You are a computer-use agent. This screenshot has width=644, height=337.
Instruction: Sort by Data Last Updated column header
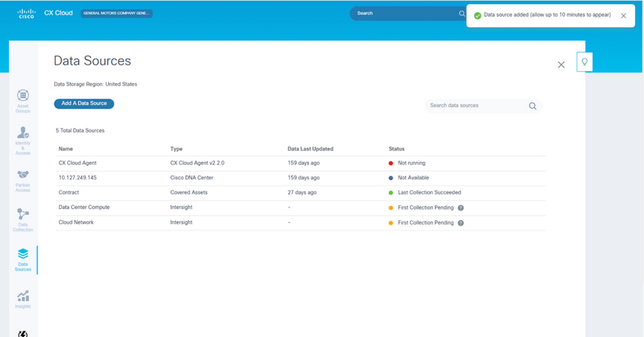tap(311, 149)
